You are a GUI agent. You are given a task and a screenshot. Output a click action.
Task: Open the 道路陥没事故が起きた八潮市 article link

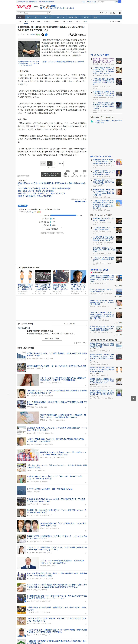pyautogui.click(x=56, y=366)
